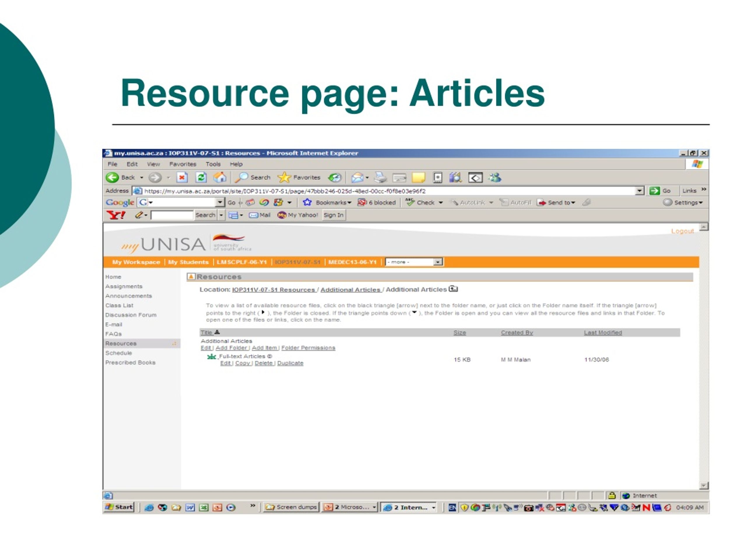Sort by the Last Modified column header
The image size is (747, 560).
603,332
